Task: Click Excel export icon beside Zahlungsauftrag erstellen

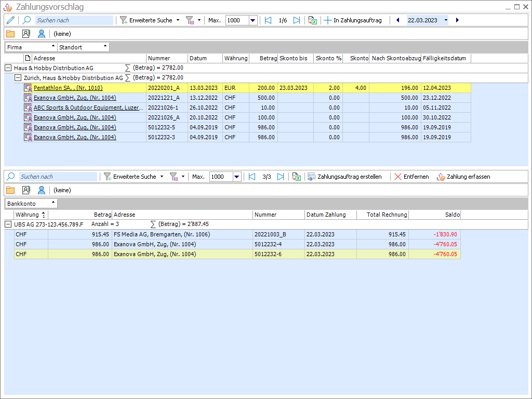Action: pos(296,177)
